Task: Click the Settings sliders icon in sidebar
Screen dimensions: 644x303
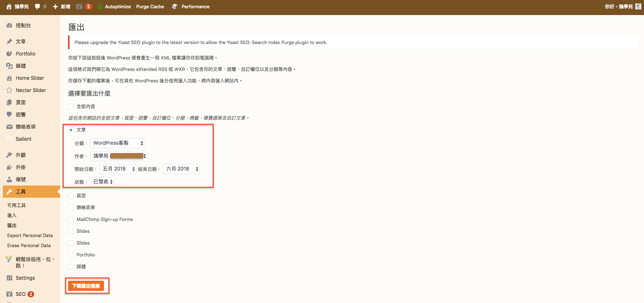Action: pos(9,278)
